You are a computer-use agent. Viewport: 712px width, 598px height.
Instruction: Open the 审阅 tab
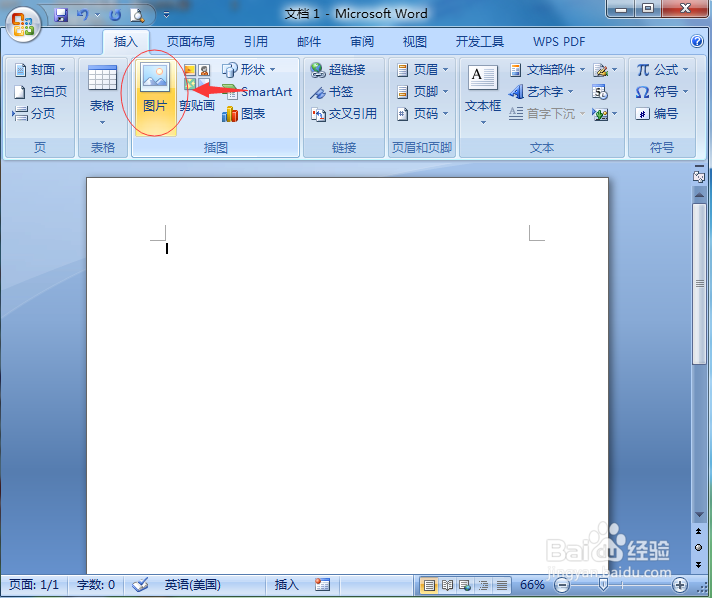pyautogui.click(x=362, y=42)
